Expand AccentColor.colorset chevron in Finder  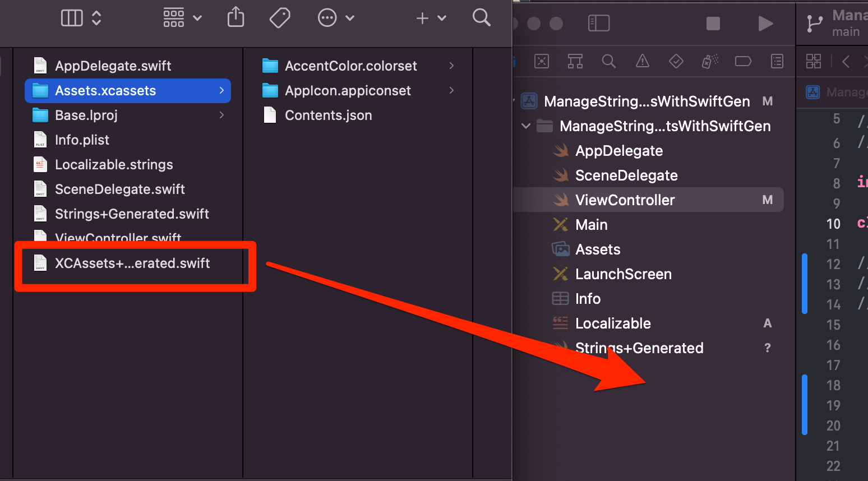coord(451,66)
